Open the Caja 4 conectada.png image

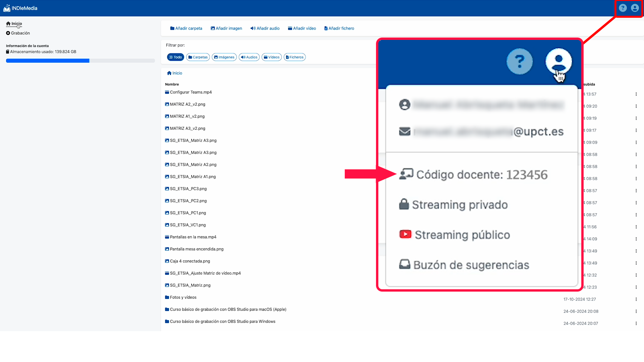tap(187, 261)
